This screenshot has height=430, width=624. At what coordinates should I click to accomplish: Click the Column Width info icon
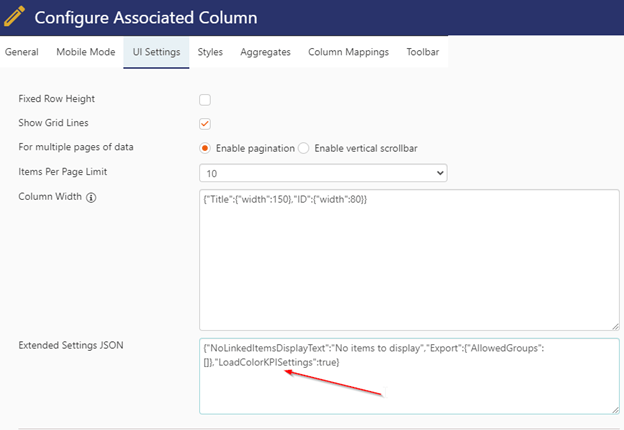(91, 197)
